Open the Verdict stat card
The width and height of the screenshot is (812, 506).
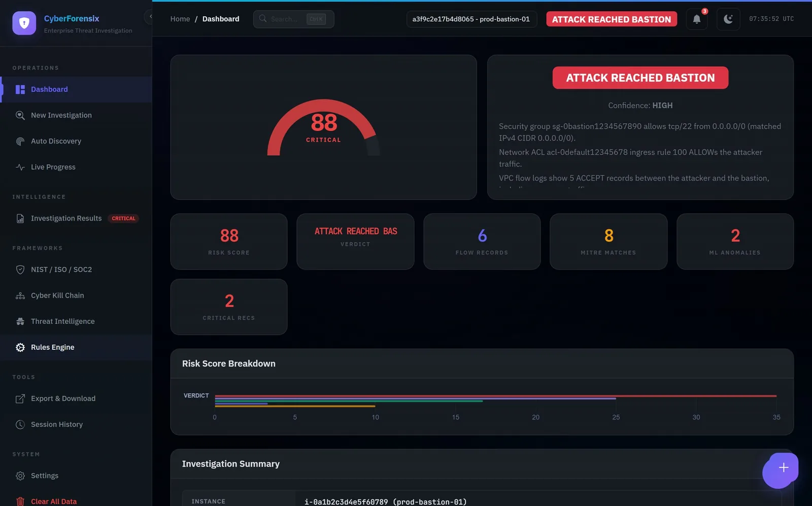(355, 241)
